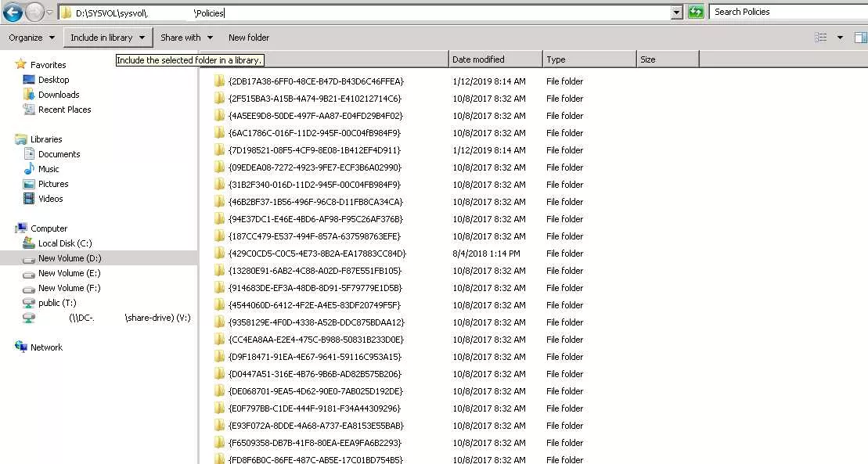
Task: Change view using the view mode icon
Action: (821, 37)
